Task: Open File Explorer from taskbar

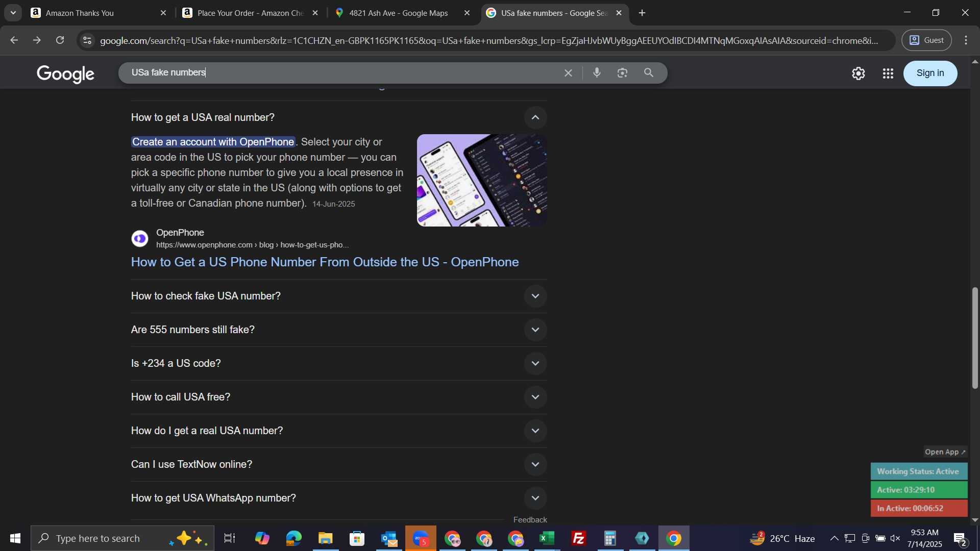Action: (x=326, y=538)
